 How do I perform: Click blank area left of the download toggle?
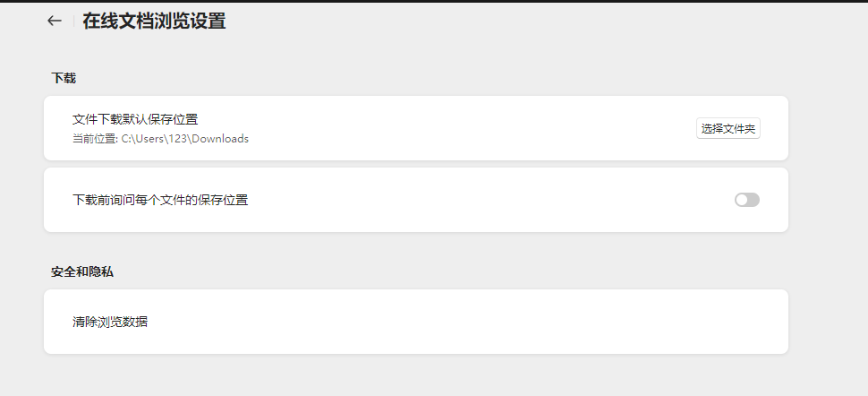(x=492, y=200)
